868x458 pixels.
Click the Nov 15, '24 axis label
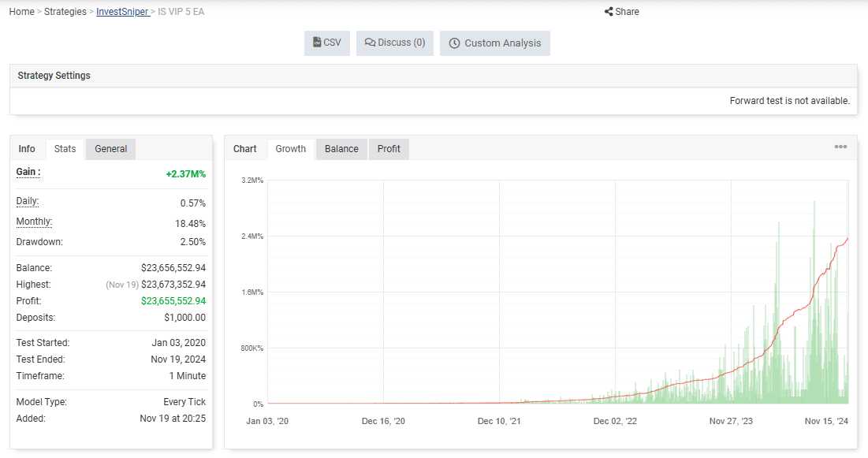pyautogui.click(x=826, y=422)
